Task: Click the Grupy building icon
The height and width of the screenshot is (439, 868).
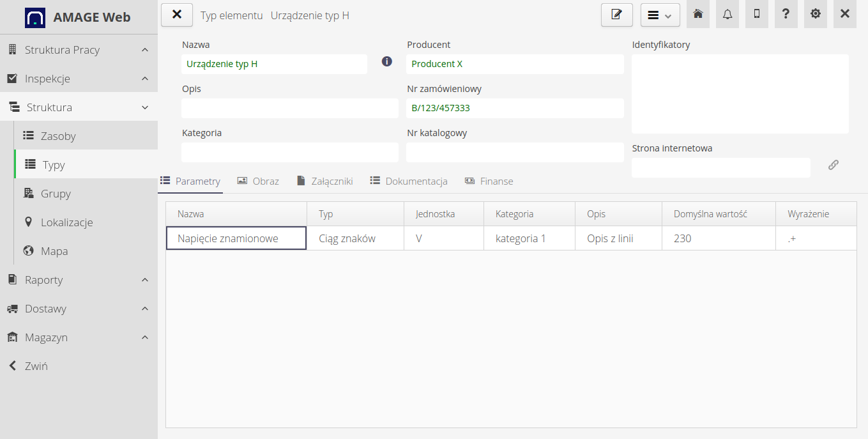Action: pyautogui.click(x=28, y=193)
